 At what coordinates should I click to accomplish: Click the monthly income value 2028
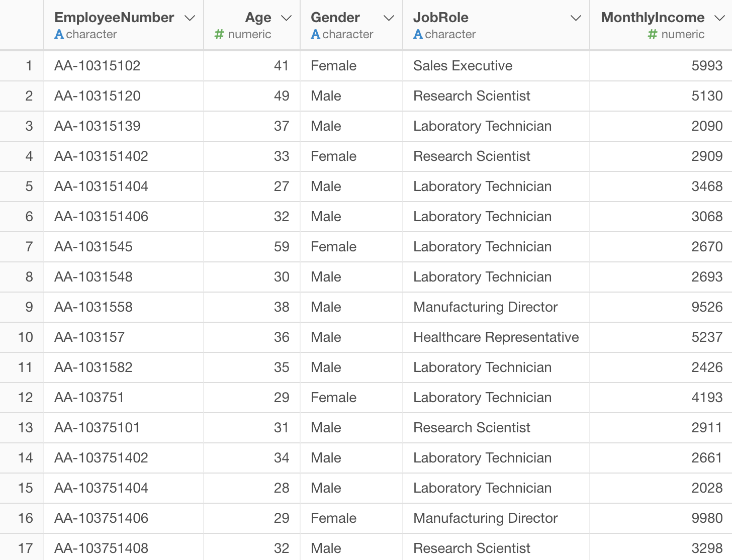[x=707, y=488]
